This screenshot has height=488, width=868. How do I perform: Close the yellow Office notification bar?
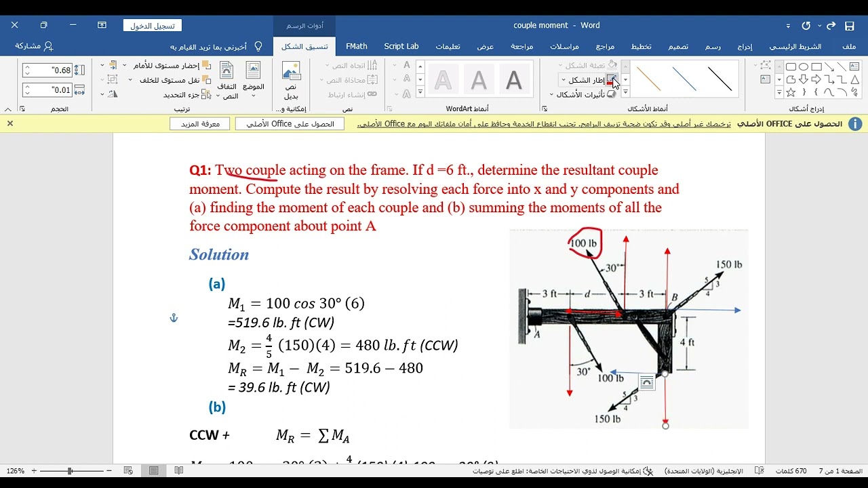click(10, 123)
